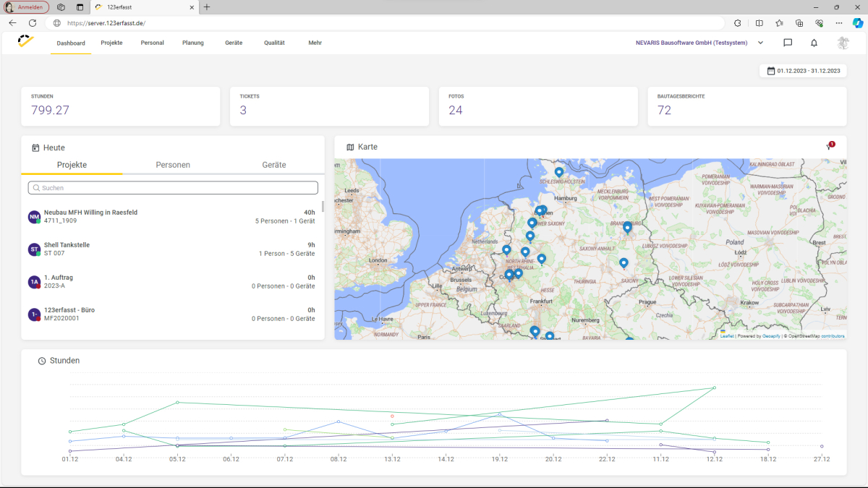The height and width of the screenshot is (488, 868).
Task: Click the Suchen search field
Action: coord(173,188)
